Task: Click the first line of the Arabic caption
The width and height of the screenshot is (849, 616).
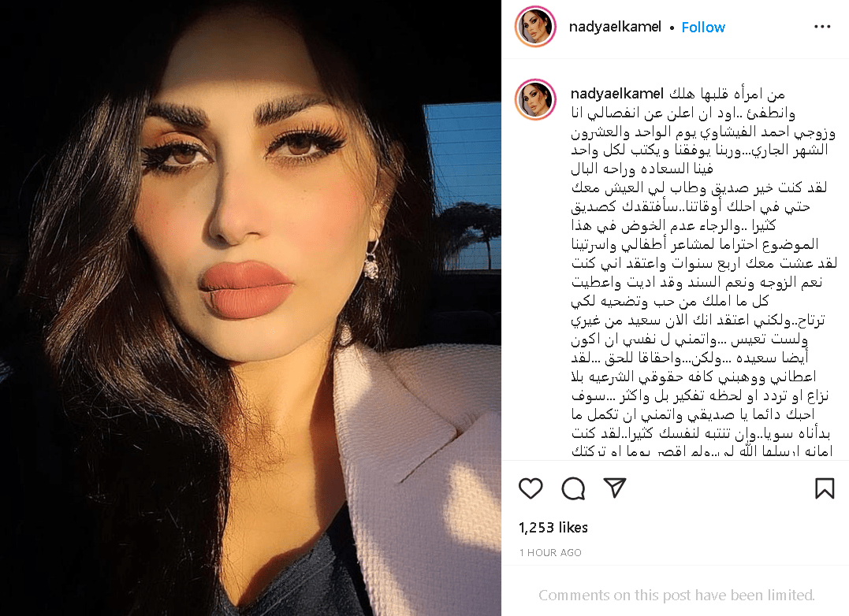Action: 727,94
